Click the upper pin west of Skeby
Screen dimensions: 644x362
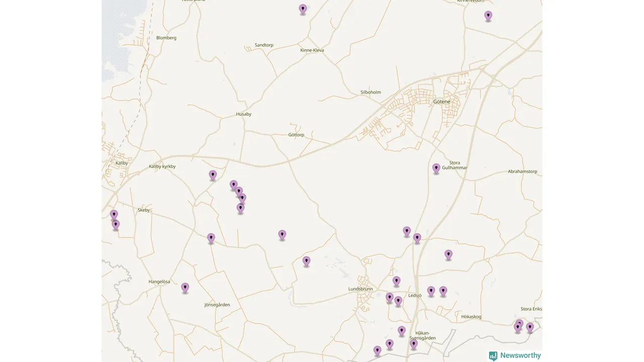coord(114,215)
